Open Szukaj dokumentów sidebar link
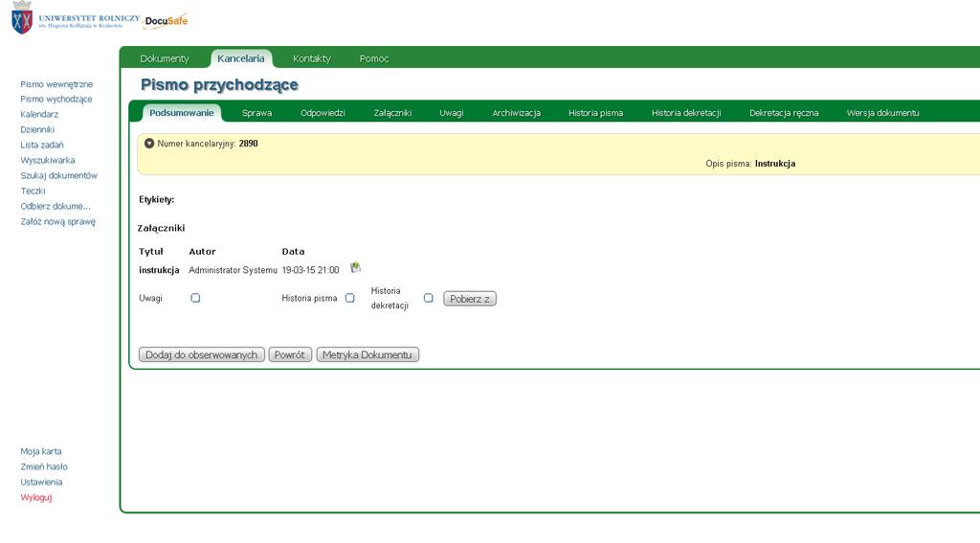Image resolution: width=980 pixels, height=543 pixels. [x=58, y=176]
